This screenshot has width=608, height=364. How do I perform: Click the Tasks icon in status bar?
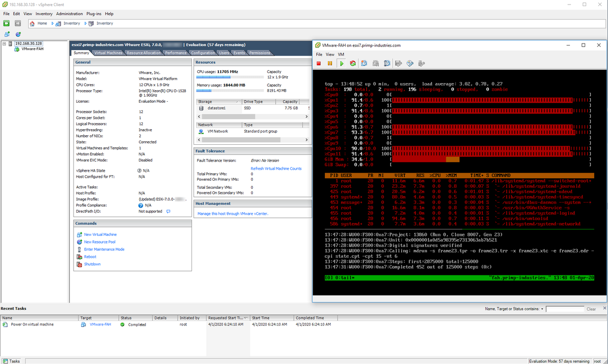tap(5, 361)
